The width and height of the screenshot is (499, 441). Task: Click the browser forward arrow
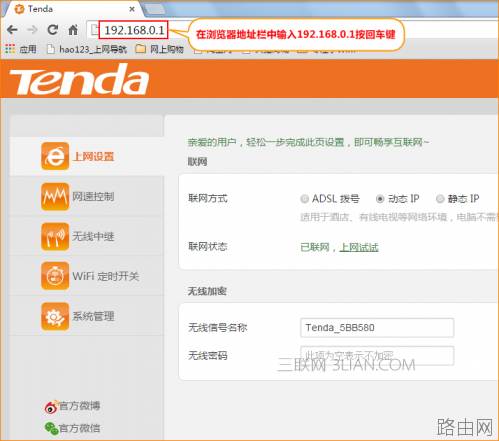(32, 30)
